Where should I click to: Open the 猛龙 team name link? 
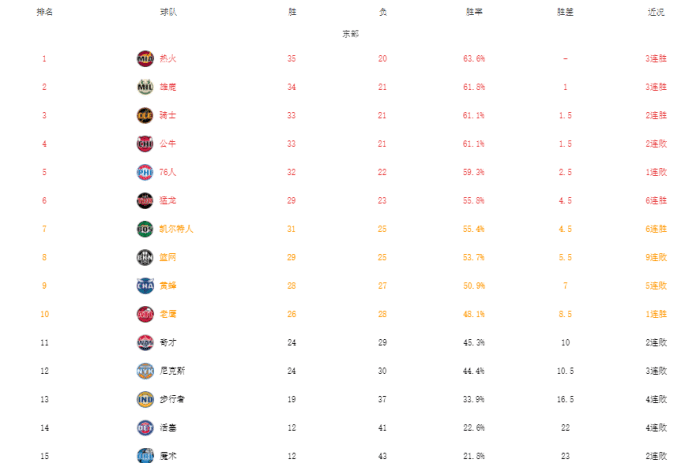tap(167, 200)
